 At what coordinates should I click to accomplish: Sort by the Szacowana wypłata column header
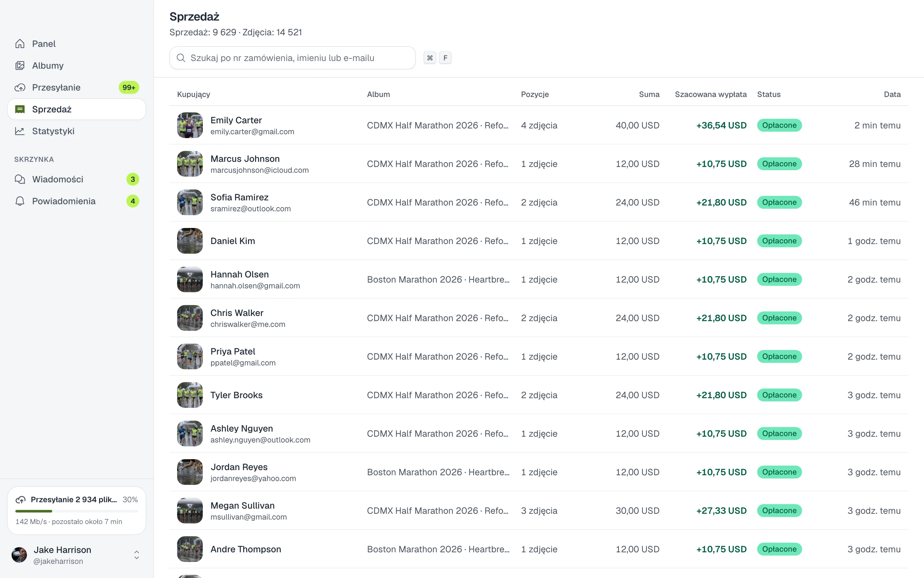711,94
